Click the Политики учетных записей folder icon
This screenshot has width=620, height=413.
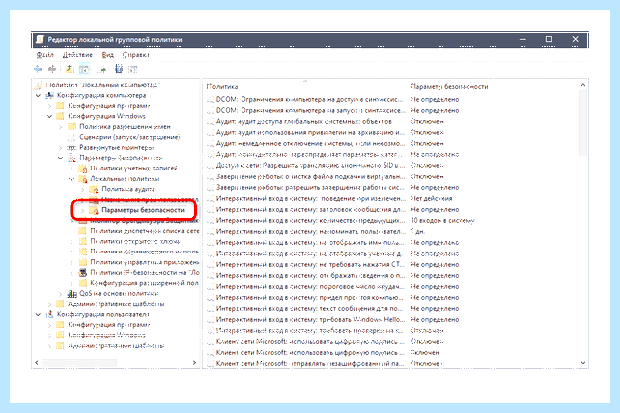tap(83, 168)
